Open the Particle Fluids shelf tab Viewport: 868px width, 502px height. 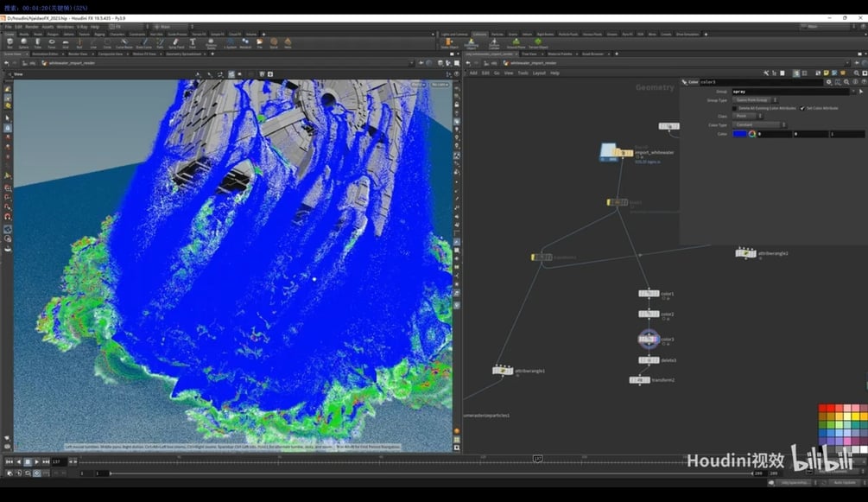coord(568,35)
